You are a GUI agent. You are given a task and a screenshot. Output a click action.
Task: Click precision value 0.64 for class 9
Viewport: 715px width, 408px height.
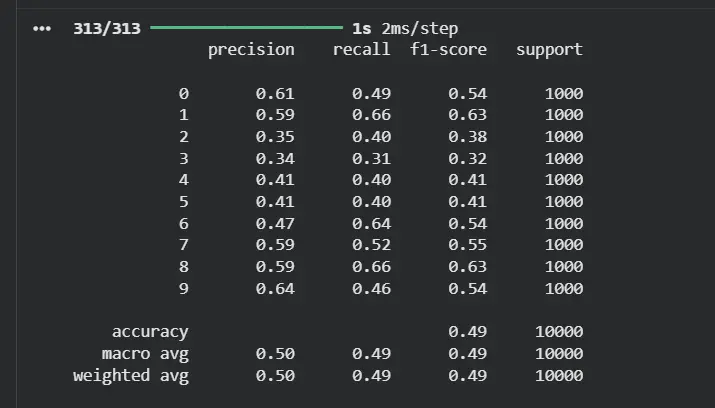275,289
